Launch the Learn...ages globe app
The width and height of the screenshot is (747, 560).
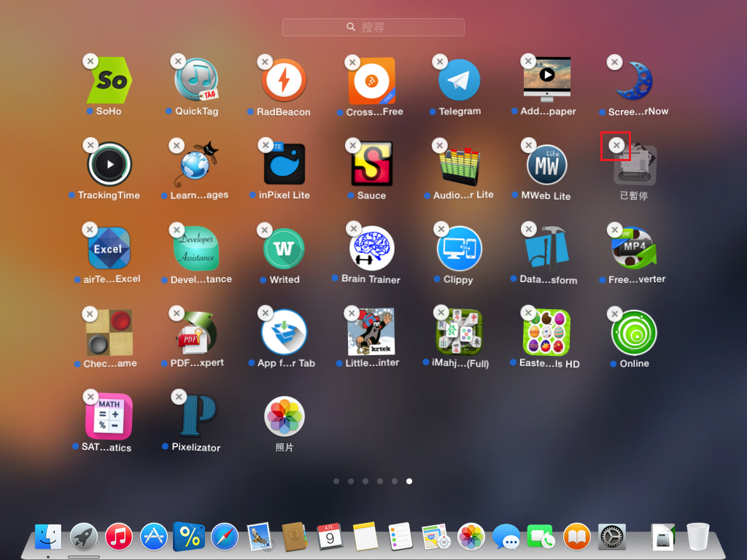point(196,165)
